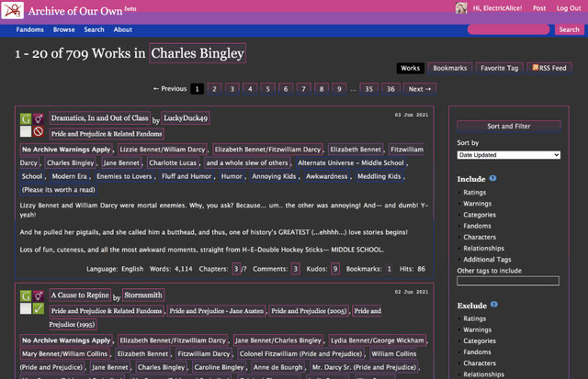
Task: Open the work A Cause to Repine
Action: 80,295
